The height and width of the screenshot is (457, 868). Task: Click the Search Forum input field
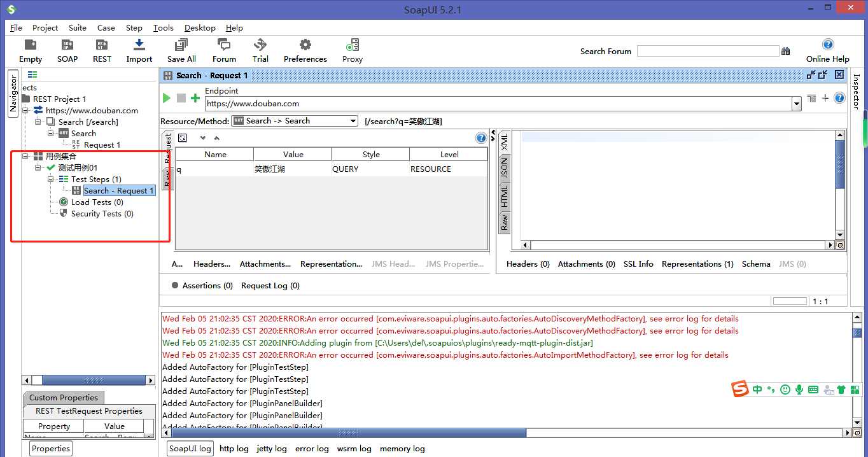708,51
